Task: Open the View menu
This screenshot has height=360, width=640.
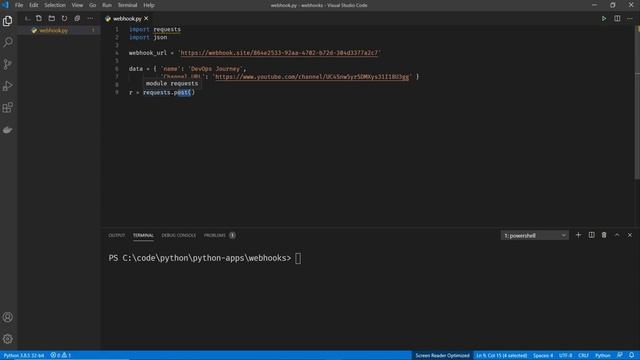Action: [x=77, y=5]
